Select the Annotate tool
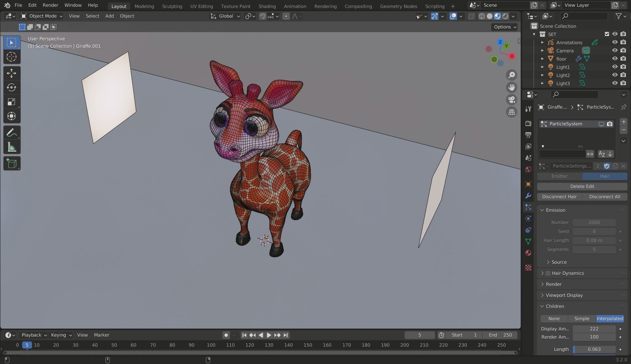 tap(12, 133)
